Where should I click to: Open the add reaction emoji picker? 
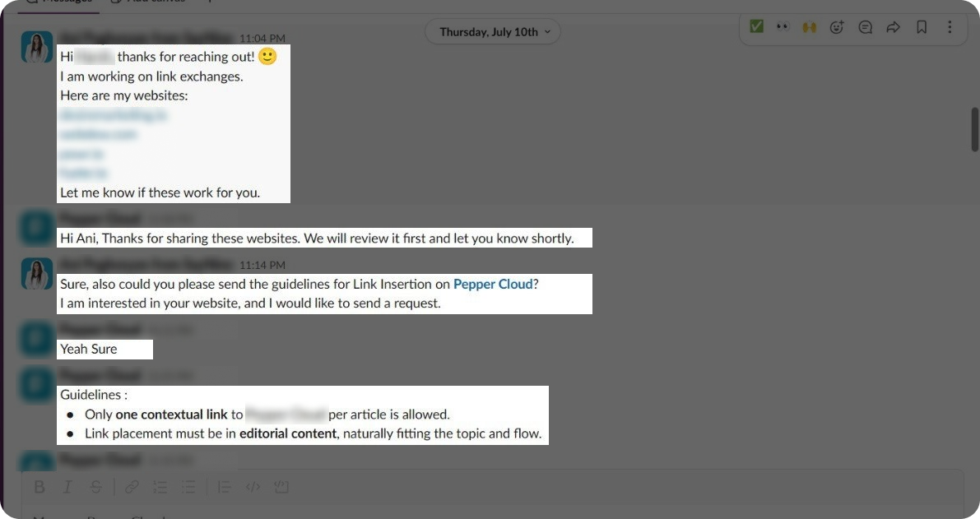tap(837, 27)
